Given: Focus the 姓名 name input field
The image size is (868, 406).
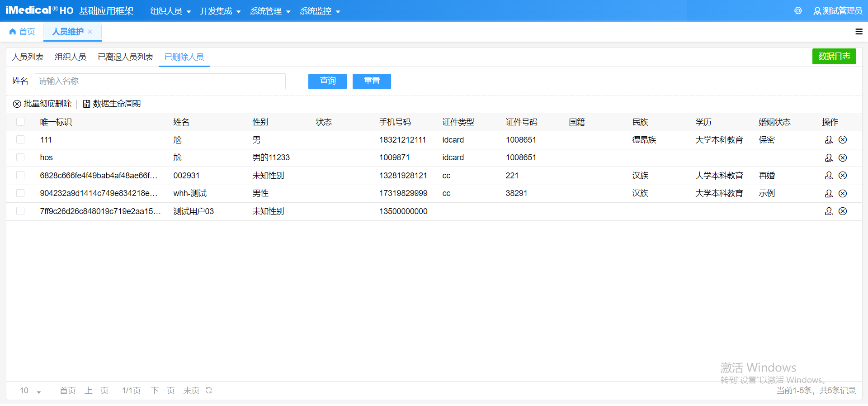Looking at the screenshot, I should (x=160, y=81).
